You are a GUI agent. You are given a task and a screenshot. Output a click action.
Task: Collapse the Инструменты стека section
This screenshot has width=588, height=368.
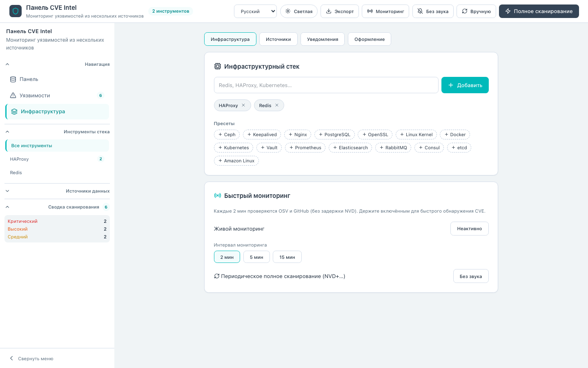tap(57, 132)
